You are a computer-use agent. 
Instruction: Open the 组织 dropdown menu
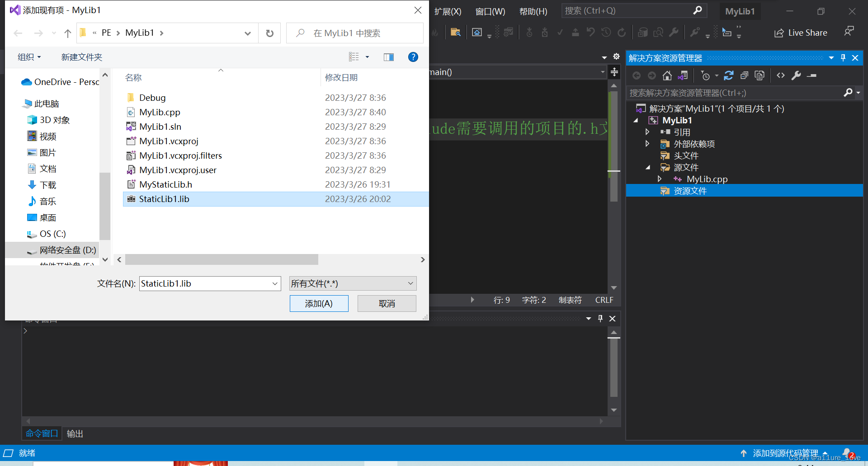[x=29, y=57]
